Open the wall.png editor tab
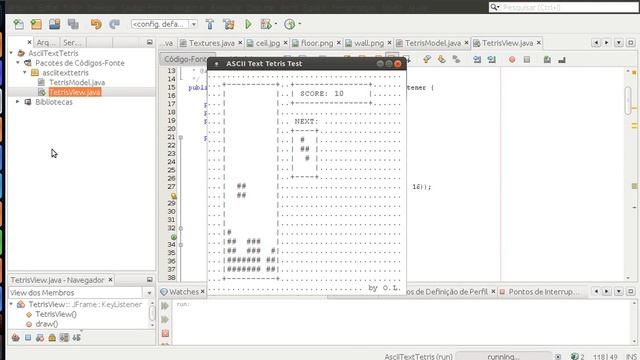This screenshot has width=640, height=360. pos(369,43)
